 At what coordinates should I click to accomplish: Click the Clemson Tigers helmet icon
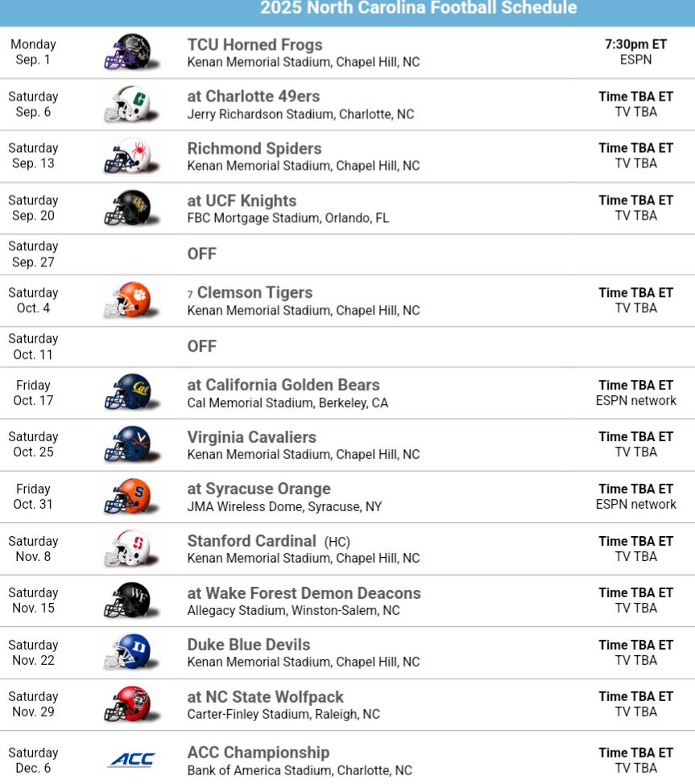(x=127, y=300)
